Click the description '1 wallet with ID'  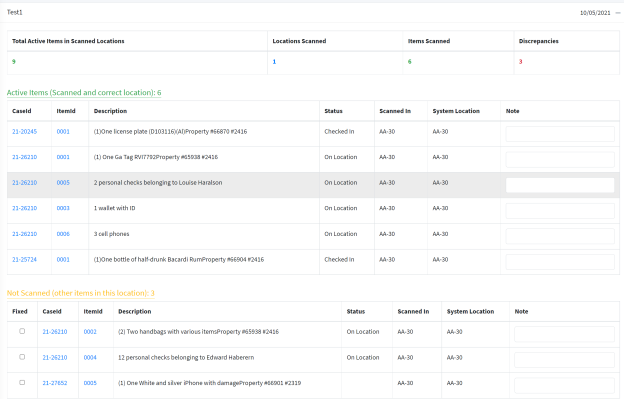[x=114, y=208]
